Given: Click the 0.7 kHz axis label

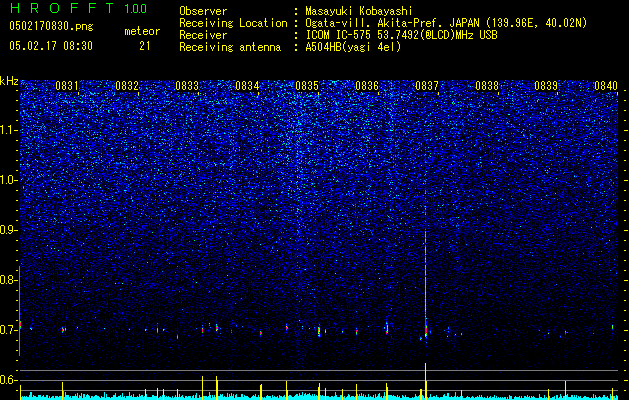Looking at the screenshot, I should [x=7, y=330].
